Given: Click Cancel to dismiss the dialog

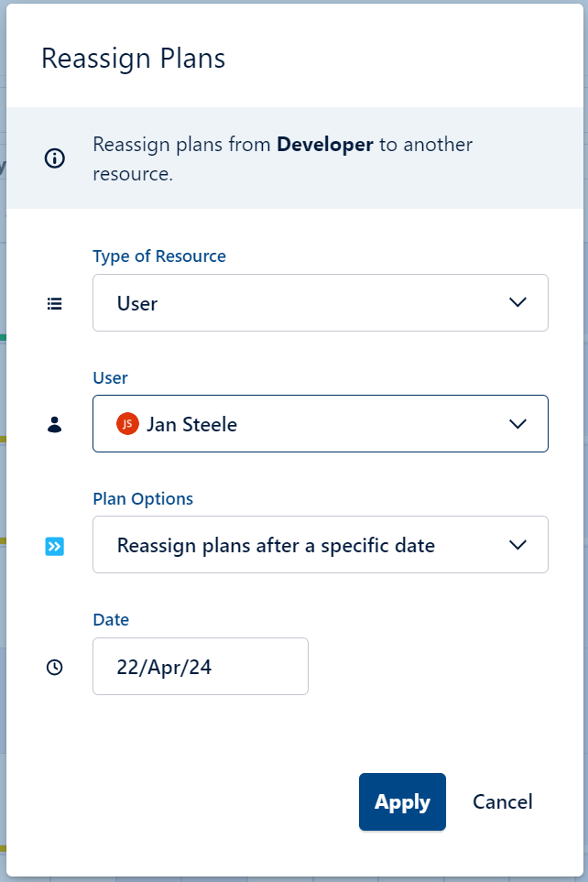Looking at the screenshot, I should (x=502, y=801).
